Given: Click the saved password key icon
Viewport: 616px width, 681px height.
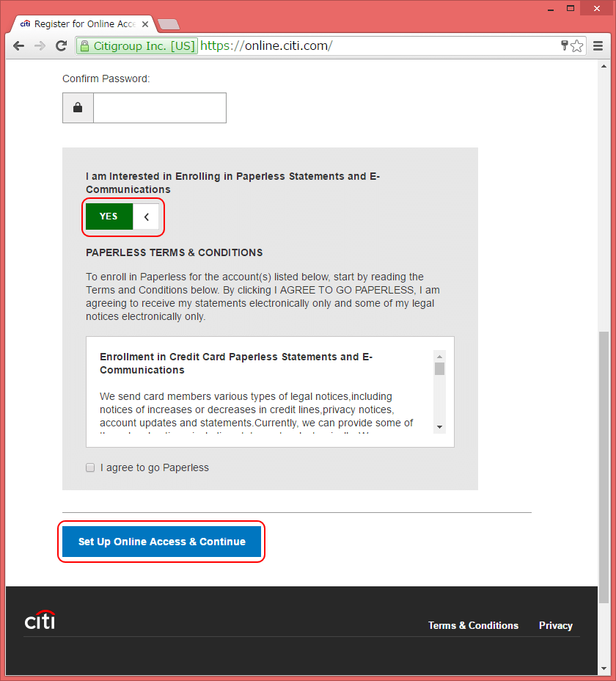Looking at the screenshot, I should click(x=564, y=46).
